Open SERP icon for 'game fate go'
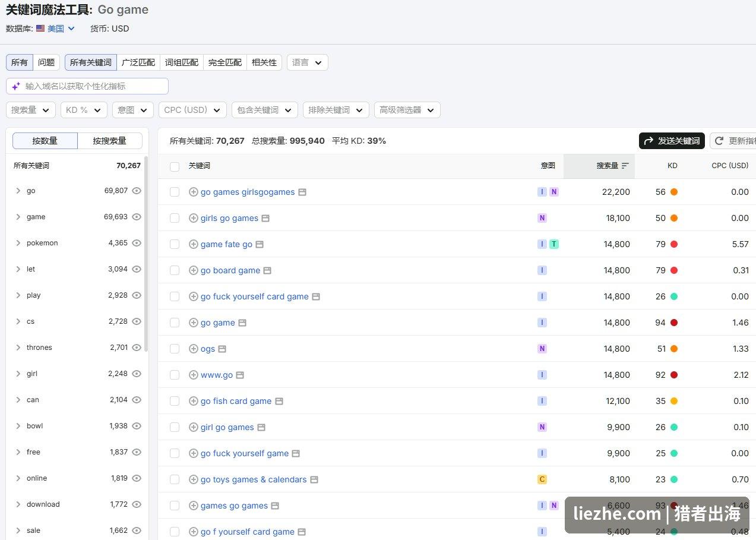Viewport: 756px width, 540px height. point(260,244)
